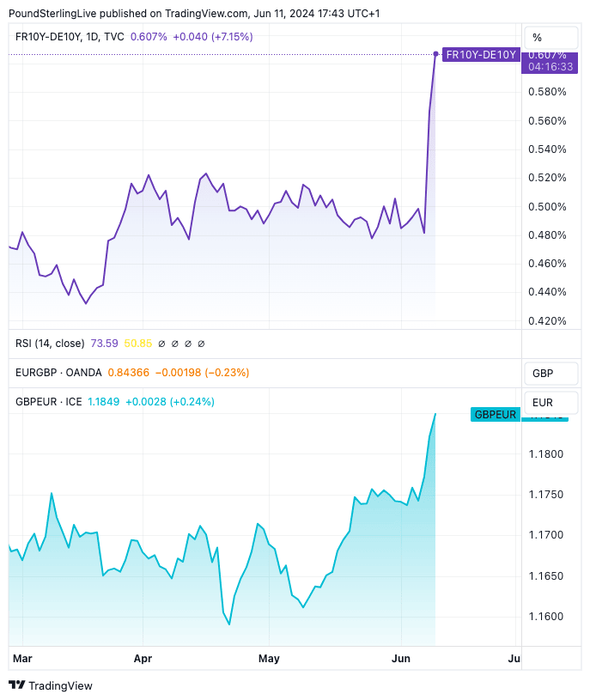This screenshot has height=700, width=590.
Task: Select the RSI (14, close) indicator legend
Action: [50, 344]
